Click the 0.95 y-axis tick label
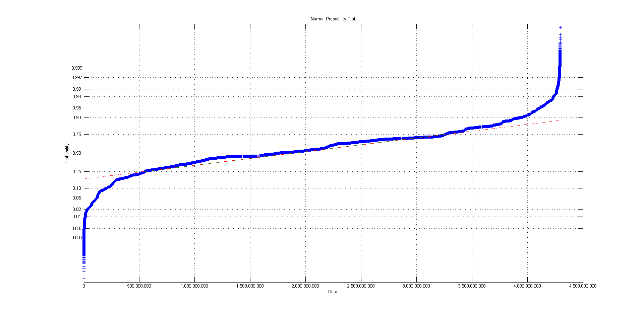Viewport: 644px width, 317px height. [77, 108]
